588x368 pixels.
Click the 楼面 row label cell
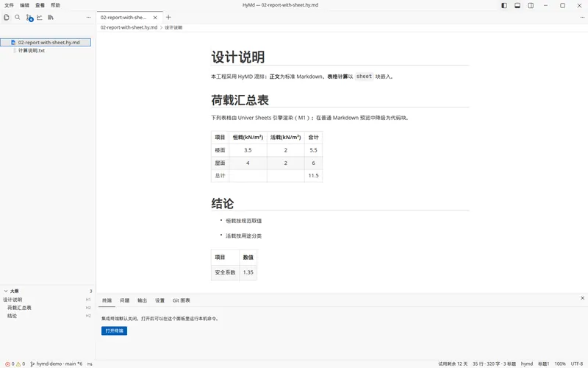[220, 150]
